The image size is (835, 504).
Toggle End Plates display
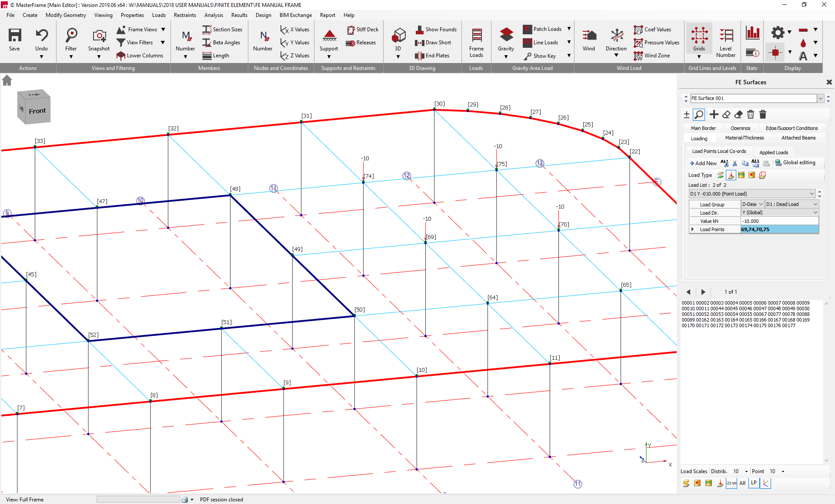point(432,56)
